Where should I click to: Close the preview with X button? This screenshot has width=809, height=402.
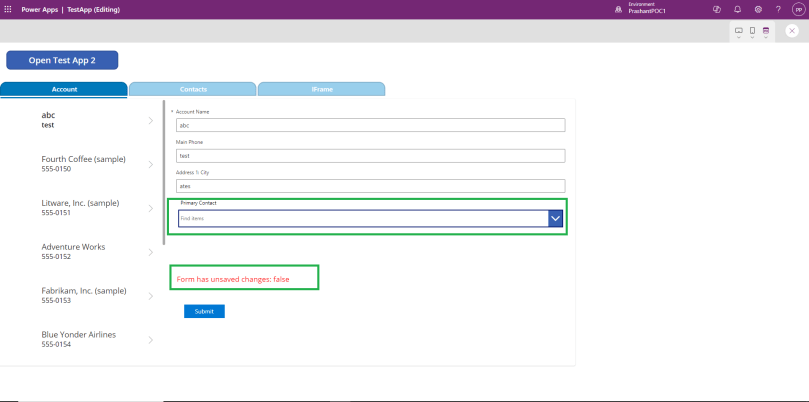pyautogui.click(x=792, y=31)
